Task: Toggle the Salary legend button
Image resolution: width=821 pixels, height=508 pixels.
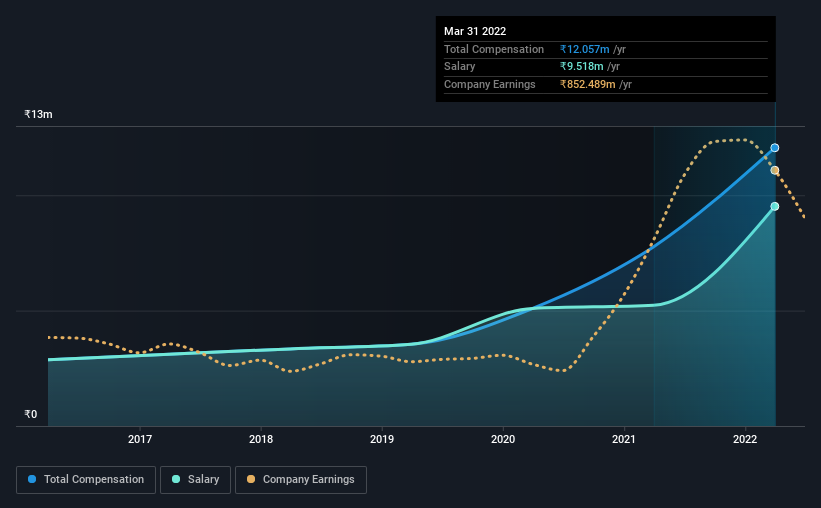Action: tap(195, 480)
